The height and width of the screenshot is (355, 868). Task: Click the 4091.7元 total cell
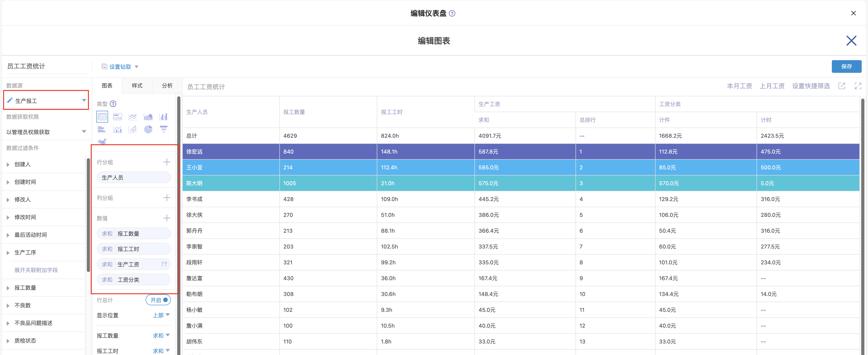pos(525,136)
